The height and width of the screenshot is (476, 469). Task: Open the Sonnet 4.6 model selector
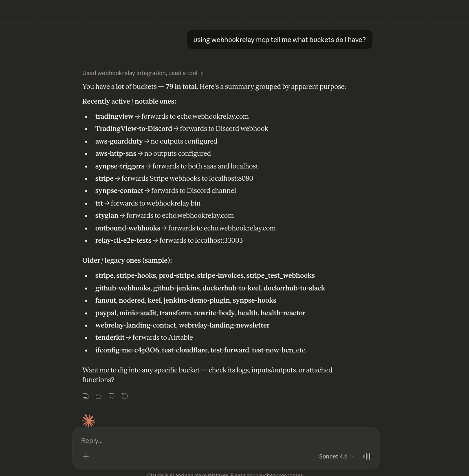[x=336, y=456]
